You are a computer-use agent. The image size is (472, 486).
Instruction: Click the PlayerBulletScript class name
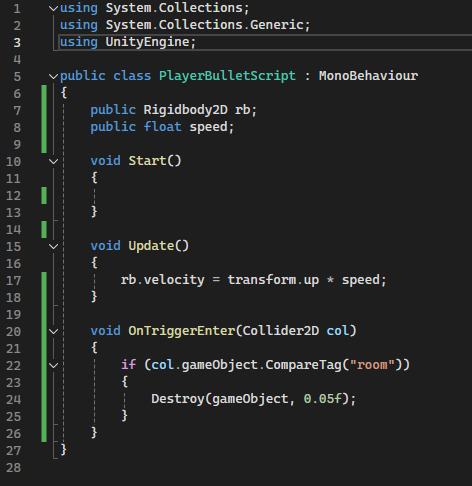click(x=227, y=76)
